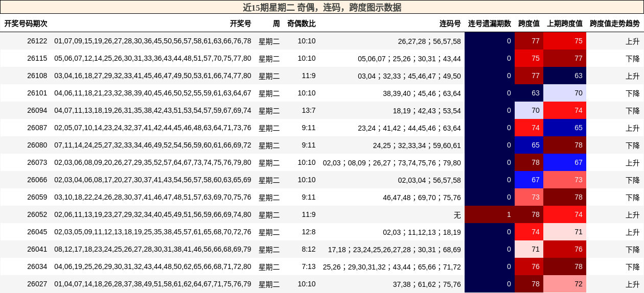Select period number 26052
Image resolution: width=644 pixels, height=293 pixels.
pos(37,214)
